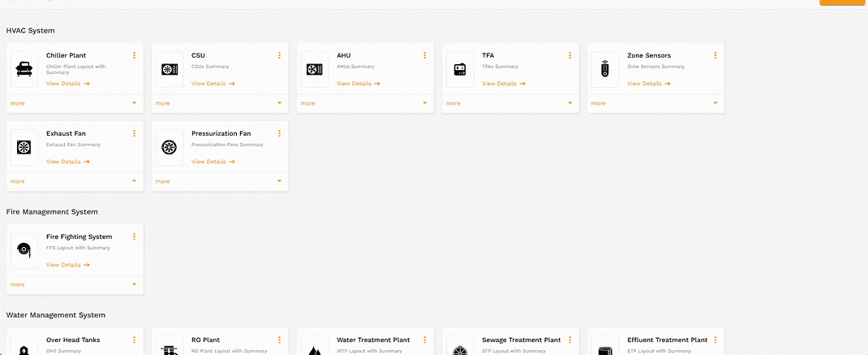
Task: Click the Exhaust Fan icon
Action: (24, 148)
